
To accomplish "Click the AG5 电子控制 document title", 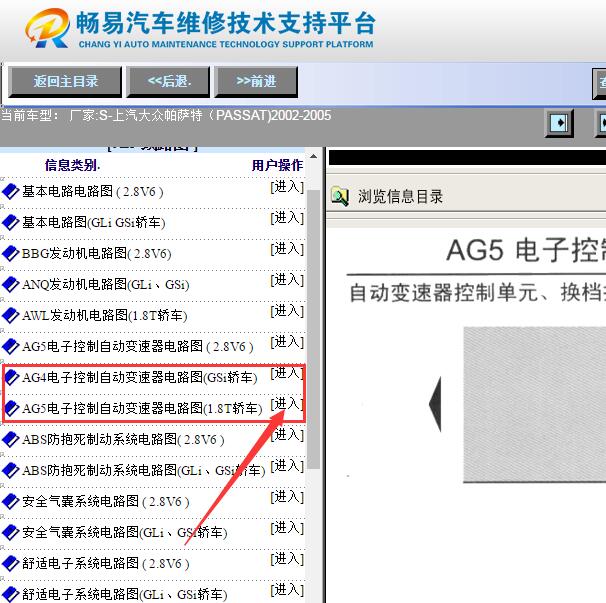I will [526, 250].
